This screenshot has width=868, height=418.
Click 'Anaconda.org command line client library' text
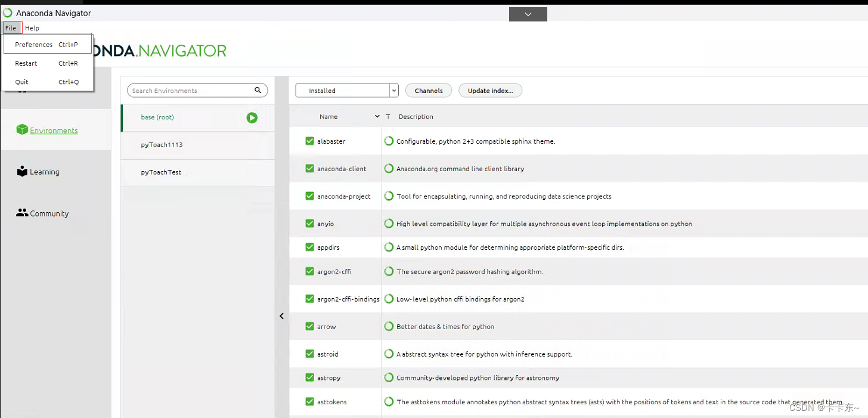(460, 169)
